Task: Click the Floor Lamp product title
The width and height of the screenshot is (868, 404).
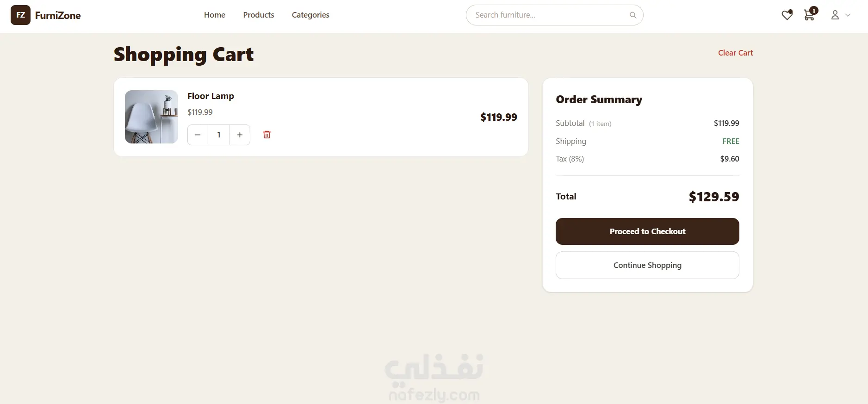Action: click(211, 96)
